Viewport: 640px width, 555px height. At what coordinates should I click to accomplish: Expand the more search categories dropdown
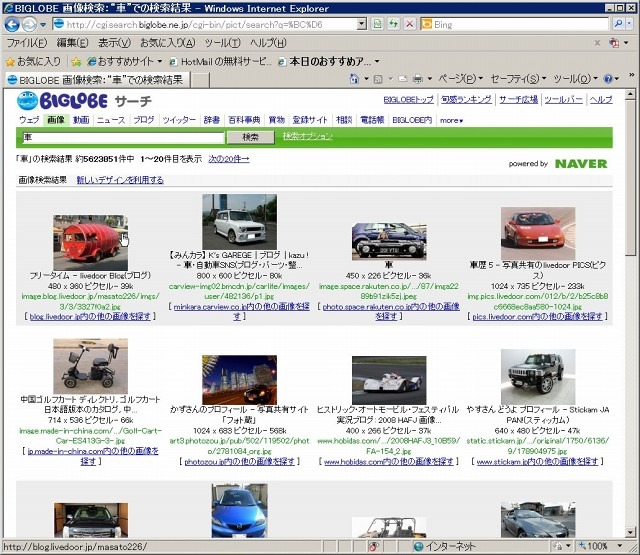pyautogui.click(x=451, y=120)
